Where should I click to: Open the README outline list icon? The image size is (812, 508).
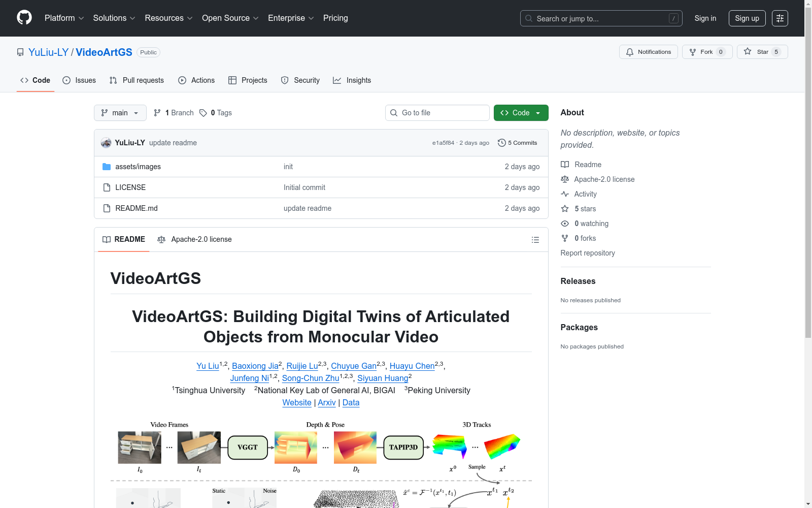(535, 240)
